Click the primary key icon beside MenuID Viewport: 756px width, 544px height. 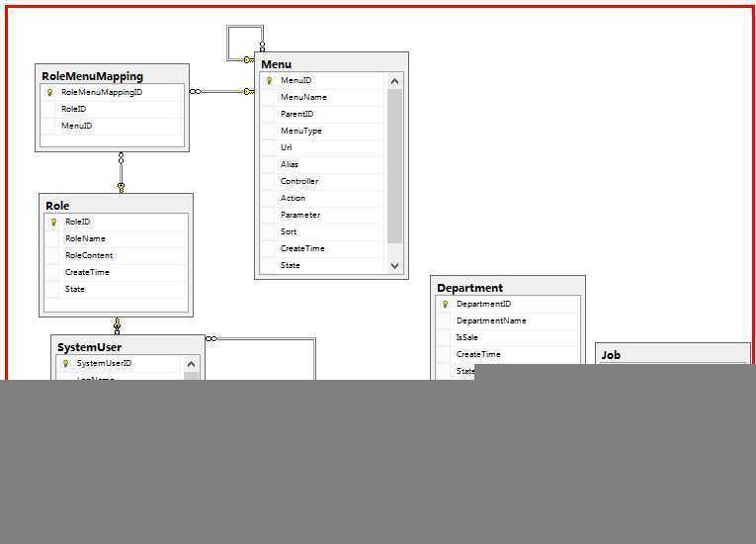tap(269, 80)
